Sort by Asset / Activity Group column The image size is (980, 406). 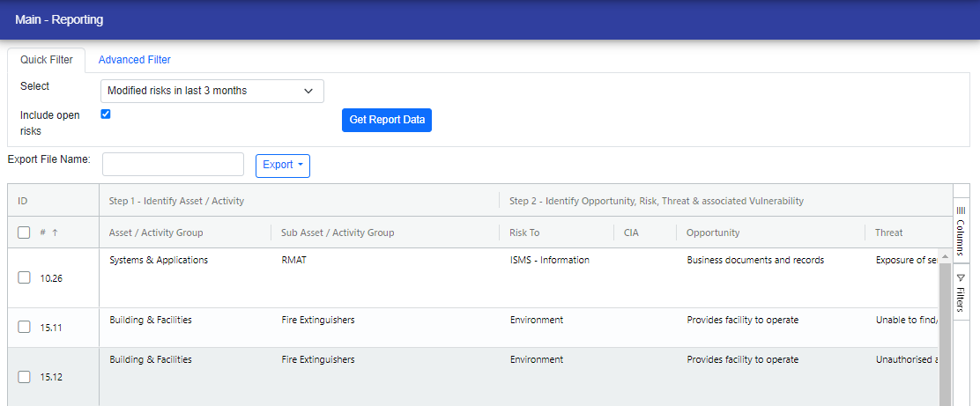[x=156, y=233]
